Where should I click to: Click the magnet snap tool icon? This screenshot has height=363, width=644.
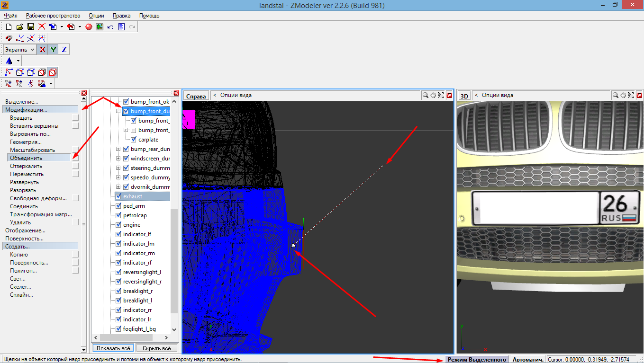[9, 38]
